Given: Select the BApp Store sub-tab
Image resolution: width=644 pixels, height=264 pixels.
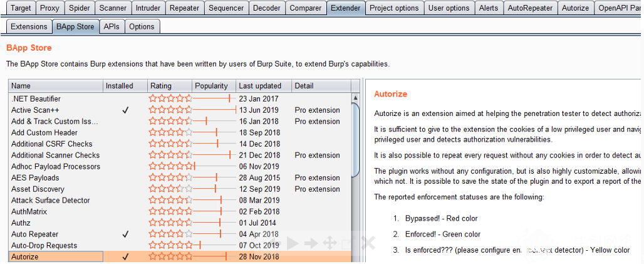Looking at the screenshot, I should pyautogui.click(x=76, y=27).
